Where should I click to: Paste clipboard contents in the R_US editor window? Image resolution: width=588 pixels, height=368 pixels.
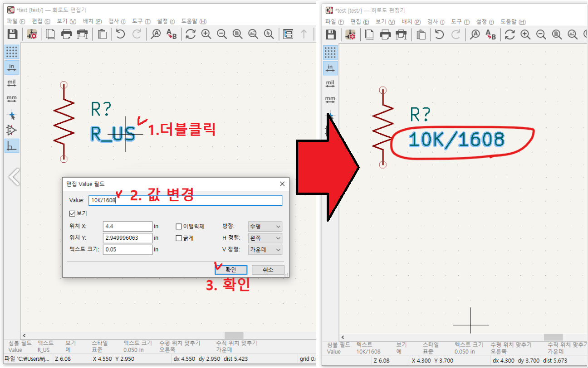click(x=103, y=34)
